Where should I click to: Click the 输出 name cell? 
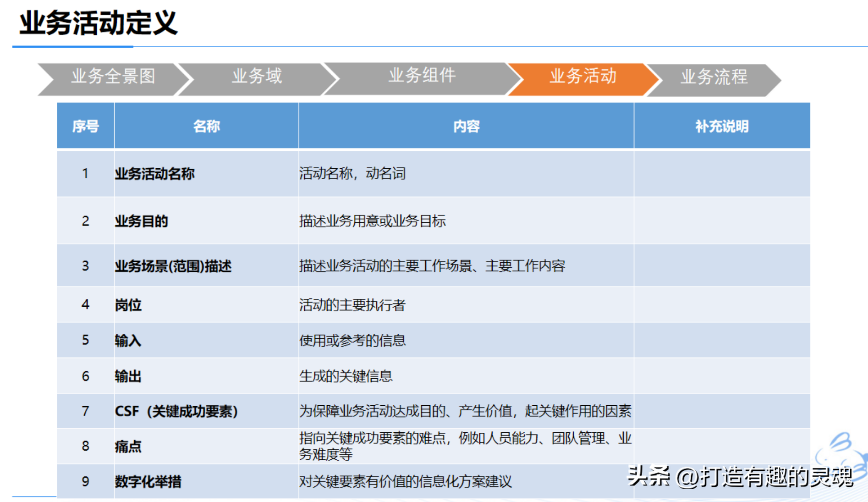coord(207,376)
